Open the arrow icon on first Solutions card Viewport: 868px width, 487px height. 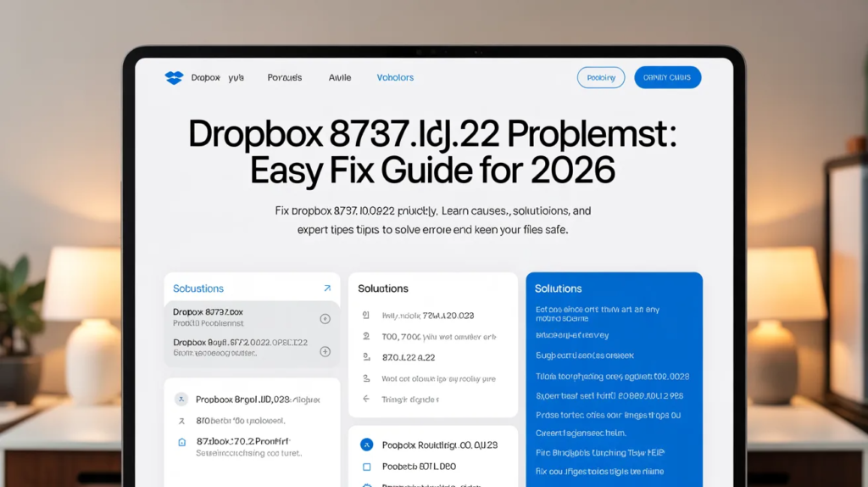327,288
